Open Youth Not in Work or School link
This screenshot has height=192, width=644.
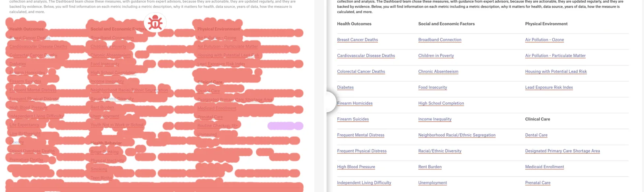tap(117, 125)
